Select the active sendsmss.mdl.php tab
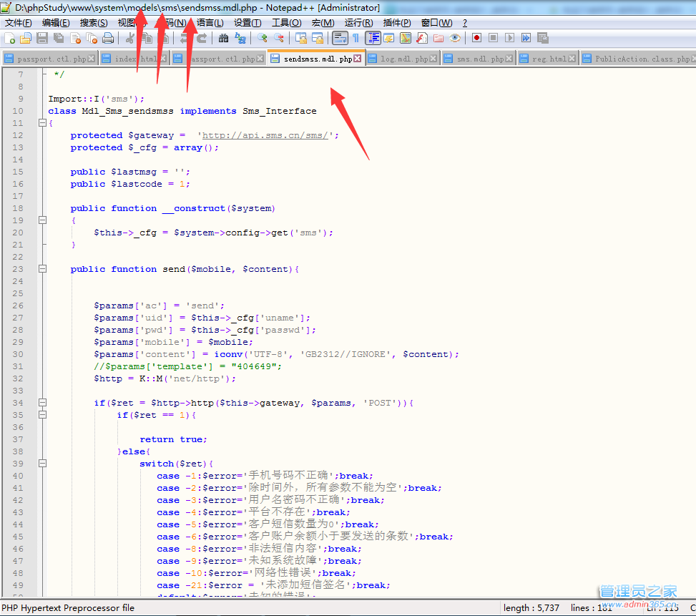 coord(318,59)
